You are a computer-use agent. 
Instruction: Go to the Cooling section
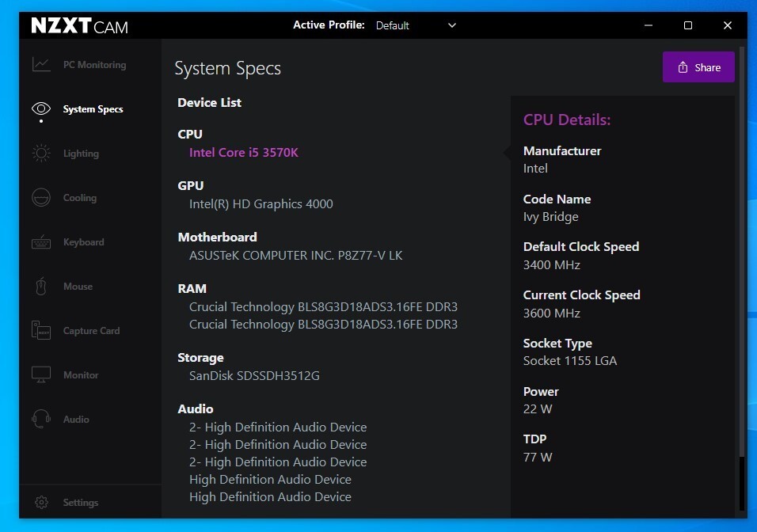point(80,198)
